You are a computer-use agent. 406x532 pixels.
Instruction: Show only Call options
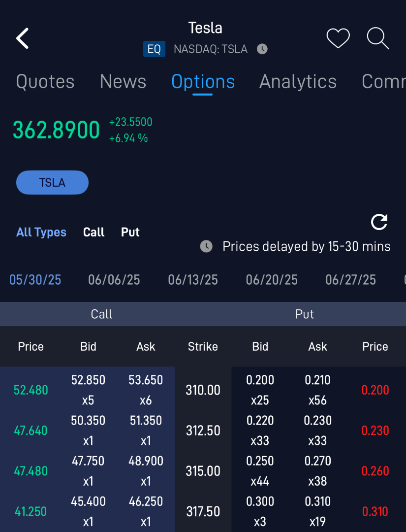click(x=94, y=232)
